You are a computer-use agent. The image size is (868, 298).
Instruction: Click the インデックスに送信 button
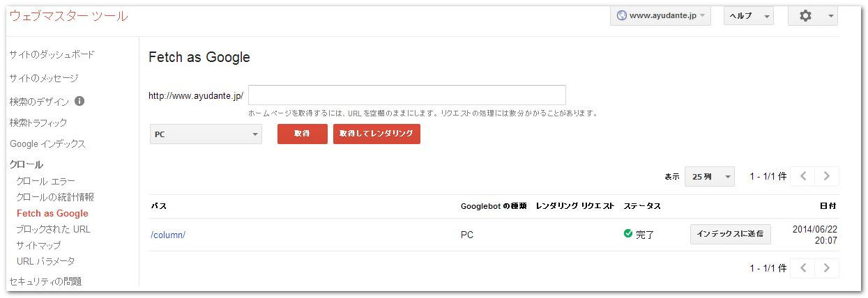(730, 234)
